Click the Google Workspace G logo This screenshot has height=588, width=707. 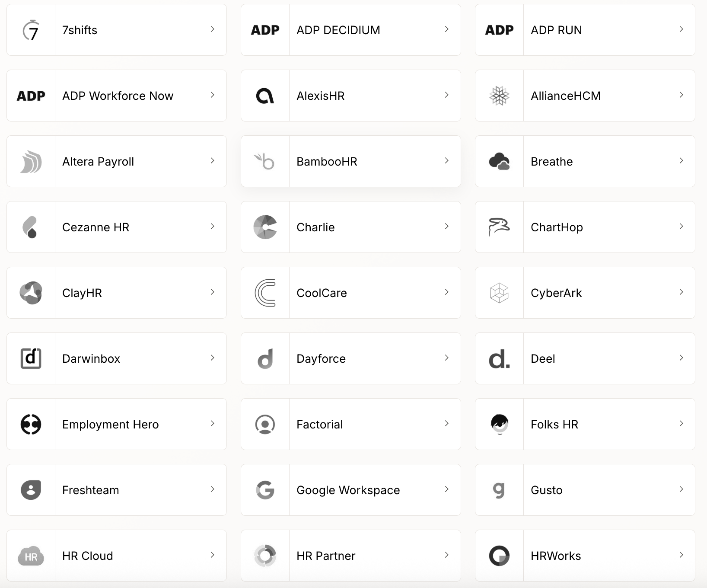pos(265,490)
